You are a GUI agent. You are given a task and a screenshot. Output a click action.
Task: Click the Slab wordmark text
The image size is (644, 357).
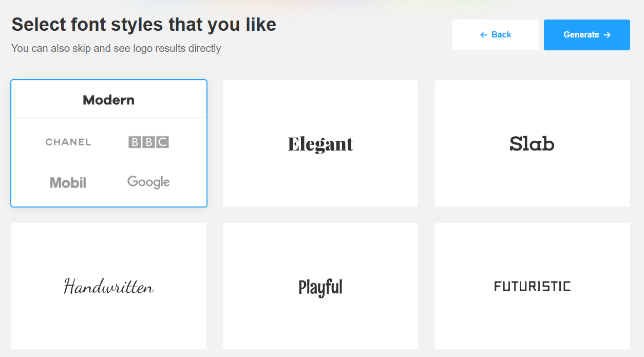tap(532, 143)
